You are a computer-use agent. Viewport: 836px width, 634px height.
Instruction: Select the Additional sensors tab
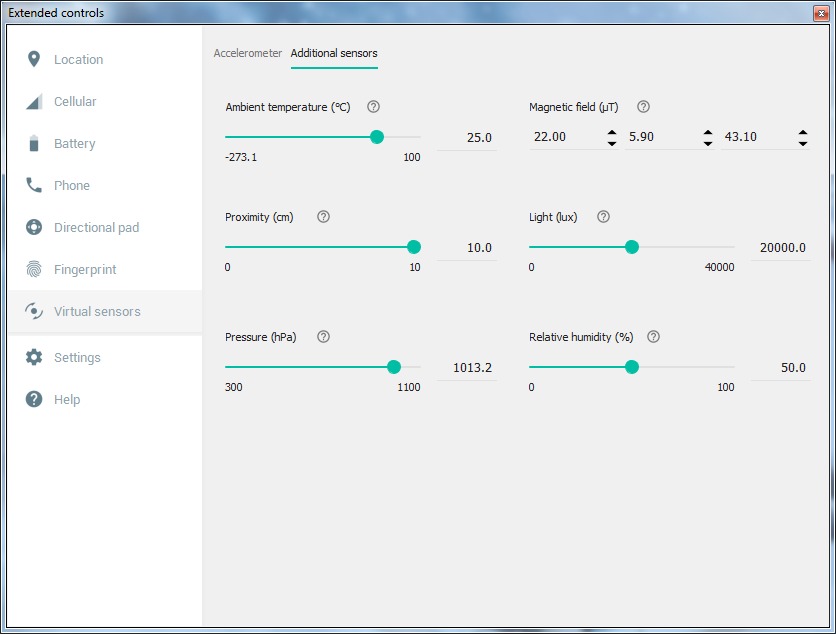(x=334, y=53)
